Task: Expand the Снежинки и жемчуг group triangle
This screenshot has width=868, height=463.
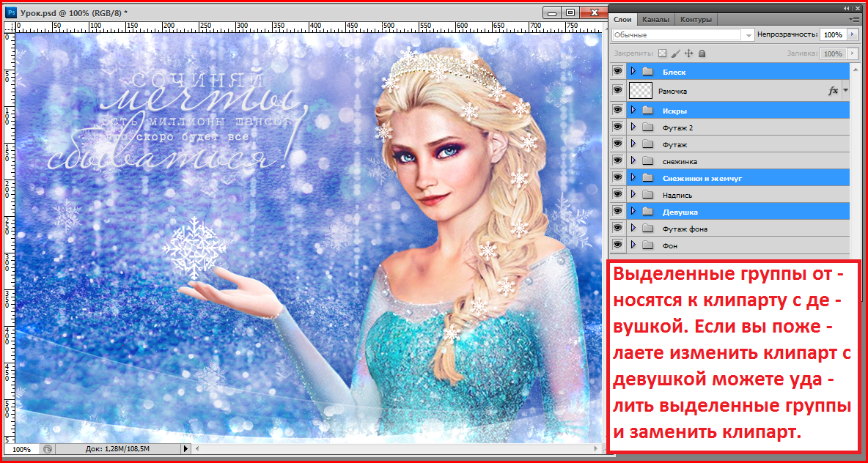Action: tap(634, 178)
